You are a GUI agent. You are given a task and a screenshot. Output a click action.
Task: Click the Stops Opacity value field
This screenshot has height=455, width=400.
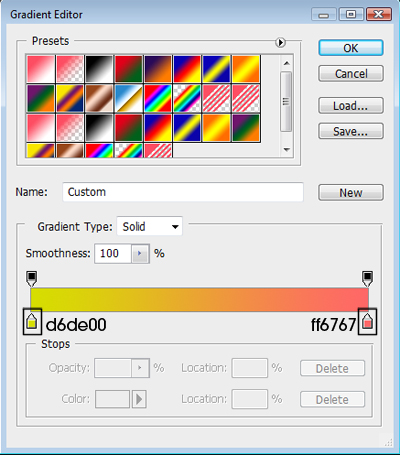[x=113, y=368]
